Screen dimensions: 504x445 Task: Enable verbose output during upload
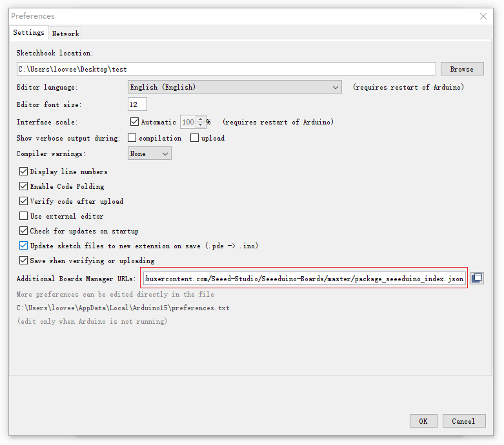click(195, 138)
